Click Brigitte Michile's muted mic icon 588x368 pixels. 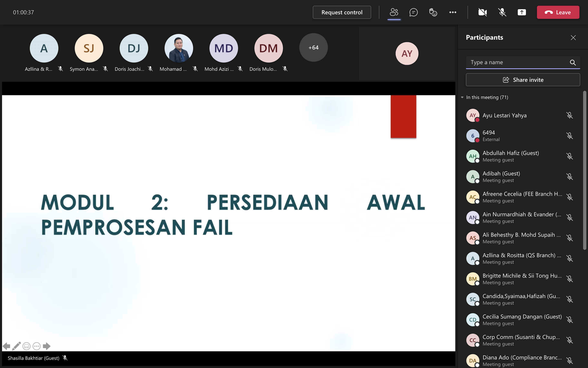(570, 279)
